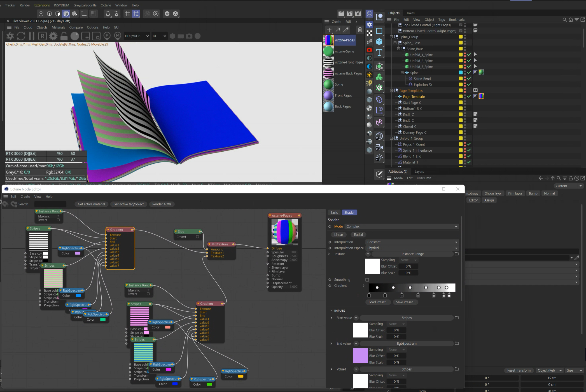Viewport: 586px width, 392px height.
Task: Click the trash icon in material manager
Action: (360, 30)
